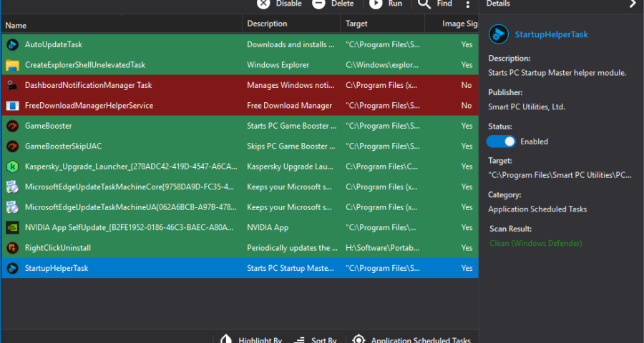Select the GameBoosterSkipUAC row name

pyautogui.click(x=63, y=146)
